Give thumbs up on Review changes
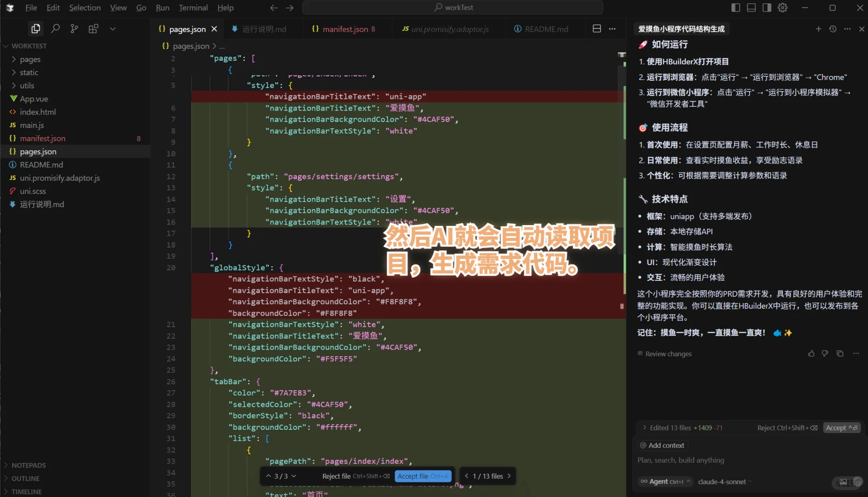 coord(811,353)
